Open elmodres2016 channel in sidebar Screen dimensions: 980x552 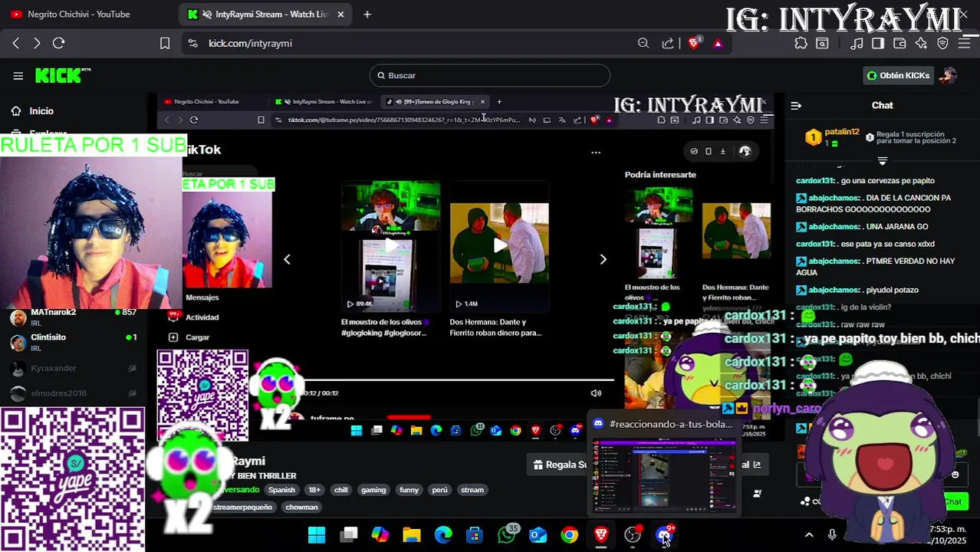(74, 393)
